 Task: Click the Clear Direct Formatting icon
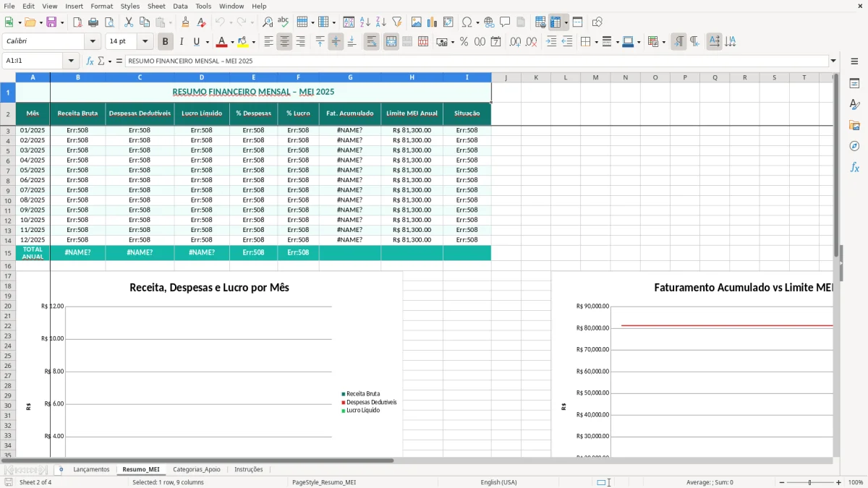coord(201,22)
